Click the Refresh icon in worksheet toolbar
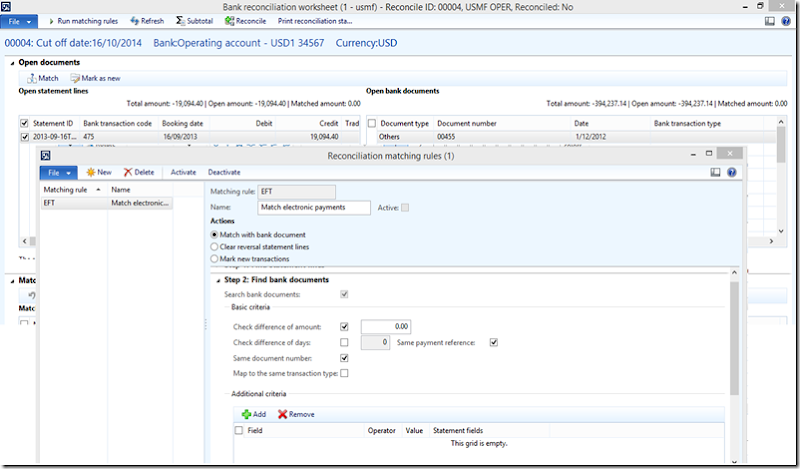This screenshot has width=800, height=469. [134, 21]
